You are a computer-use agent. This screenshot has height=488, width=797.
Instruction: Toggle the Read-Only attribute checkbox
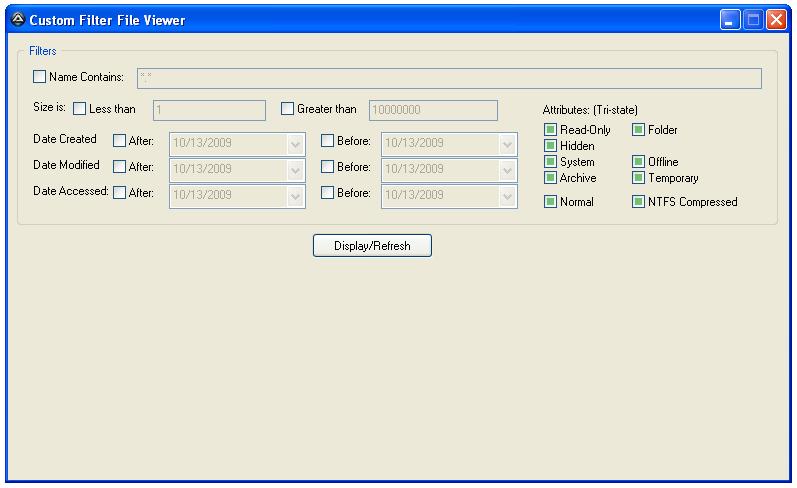tap(550, 130)
